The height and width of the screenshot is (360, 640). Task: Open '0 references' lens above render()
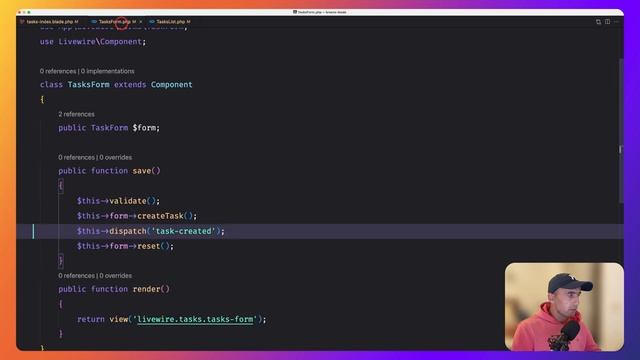point(76,276)
